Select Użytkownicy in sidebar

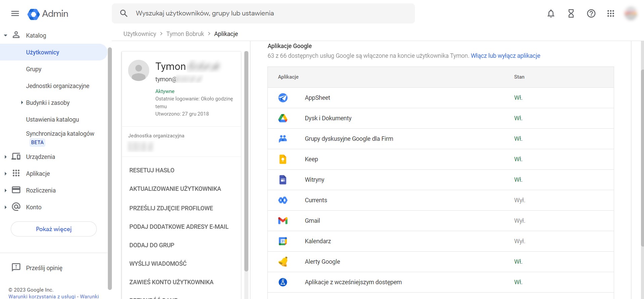(x=54, y=52)
